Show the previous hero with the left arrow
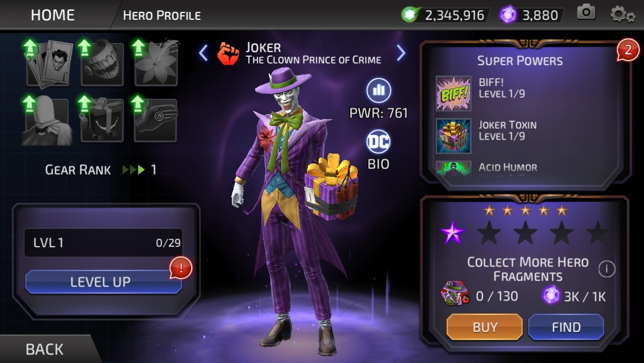Viewport: 644px width, 363px height. pos(204,53)
